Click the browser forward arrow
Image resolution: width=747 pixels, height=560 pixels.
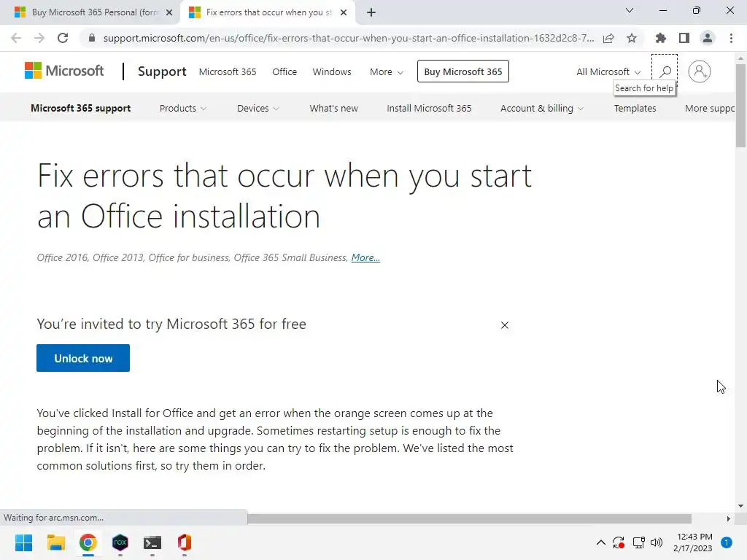39,38
